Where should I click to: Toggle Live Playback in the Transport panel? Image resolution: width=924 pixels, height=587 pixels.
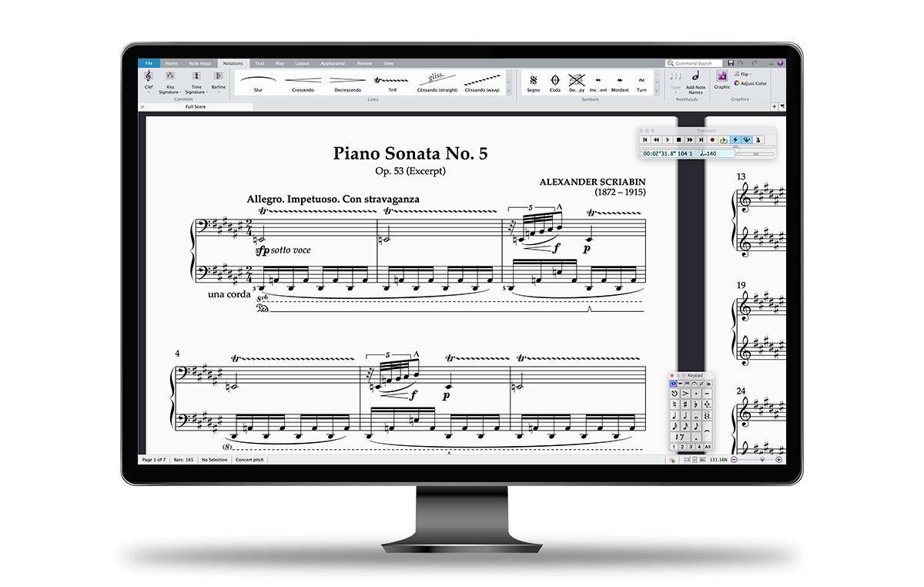(x=735, y=139)
